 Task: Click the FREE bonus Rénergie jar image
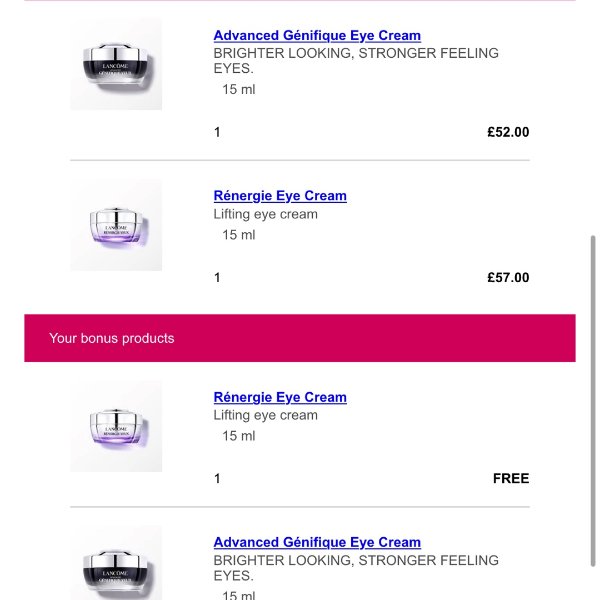pyautogui.click(x=116, y=426)
